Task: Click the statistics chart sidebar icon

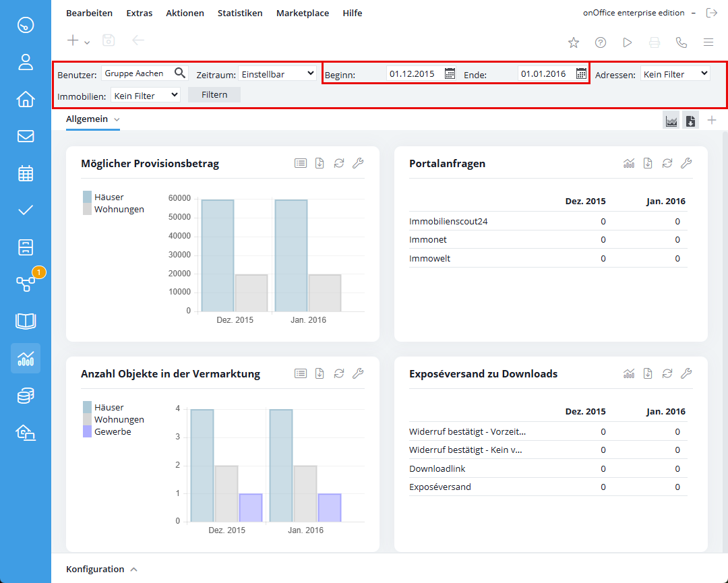Action: (x=26, y=358)
